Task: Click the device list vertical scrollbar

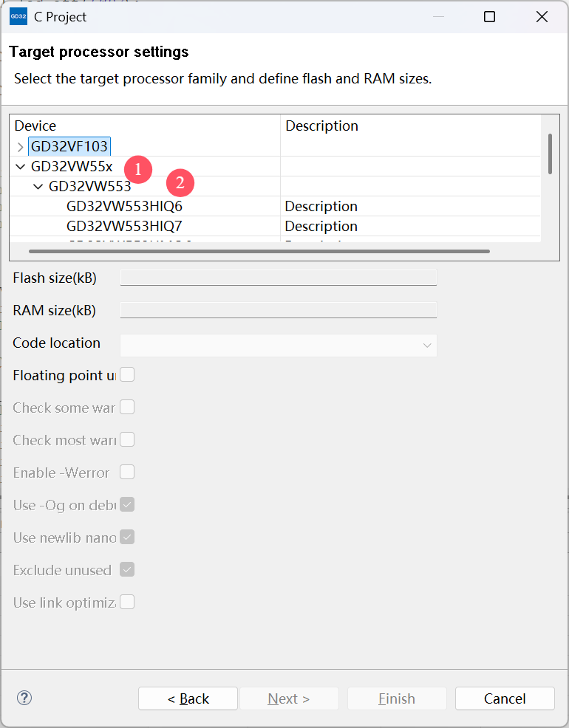Action: [x=550, y=154]
